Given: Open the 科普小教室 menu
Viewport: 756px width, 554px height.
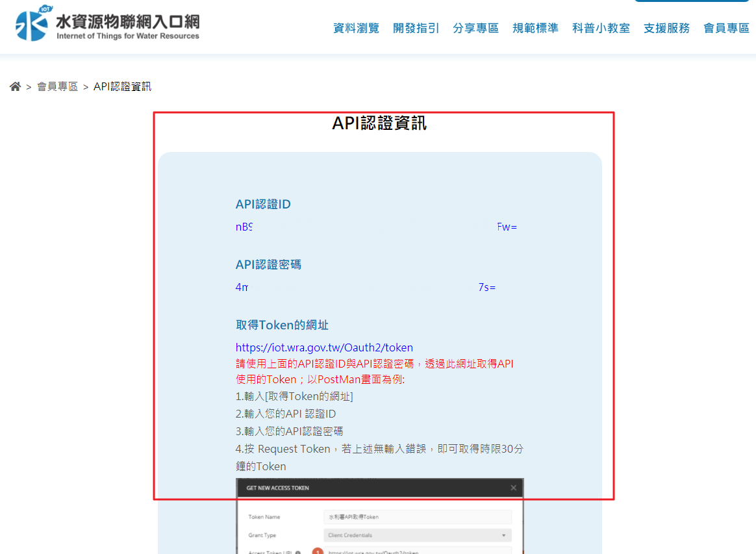Looking at the screenshot, I should (601, 29).
